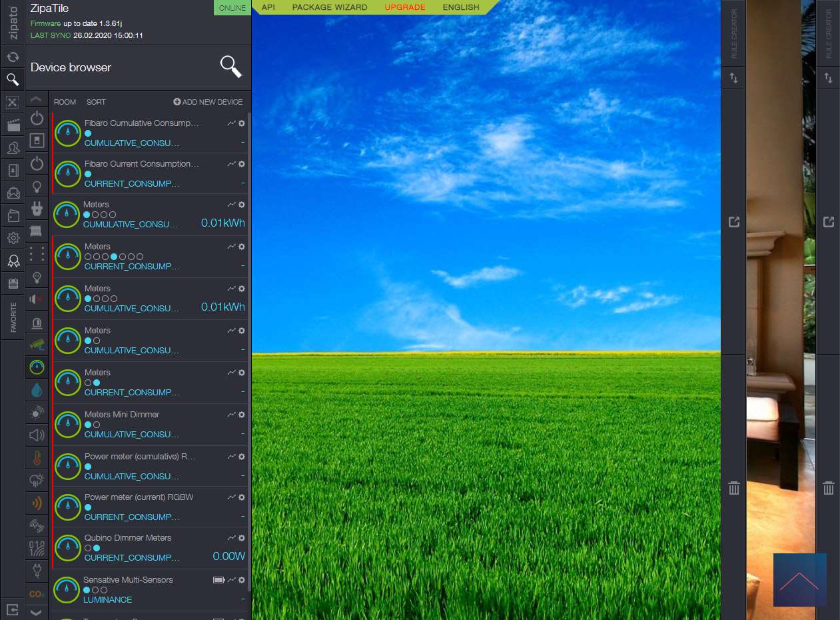The width and height of the screenshot is (840, 620).
Task: Filter devices by security camera icon
Action: click(x=37, y=345)
